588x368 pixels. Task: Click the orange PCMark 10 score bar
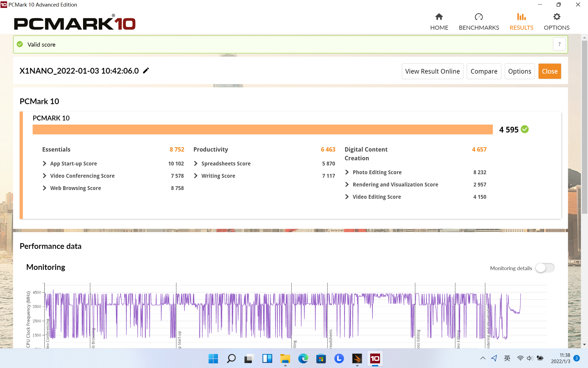pyautogui.click(x=263, y=129)
